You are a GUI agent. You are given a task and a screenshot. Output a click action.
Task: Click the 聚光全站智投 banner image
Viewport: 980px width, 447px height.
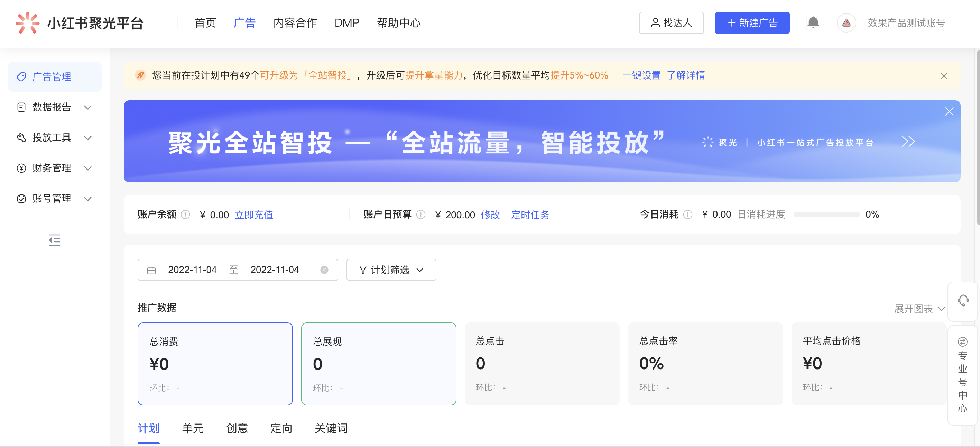(x=542, y=141)
